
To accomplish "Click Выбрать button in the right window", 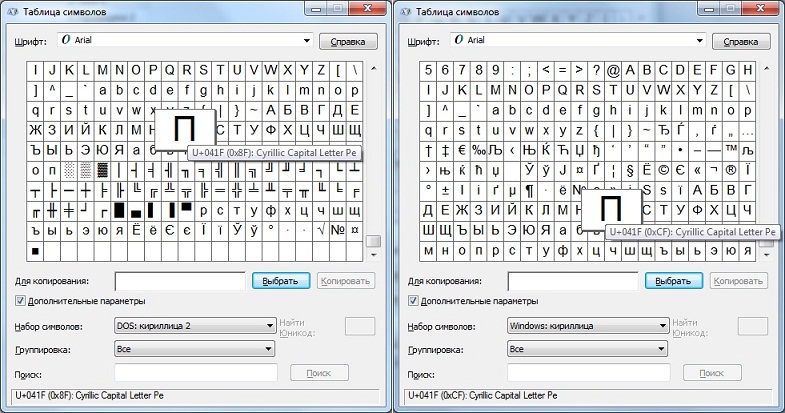I will tap(673, 281).
